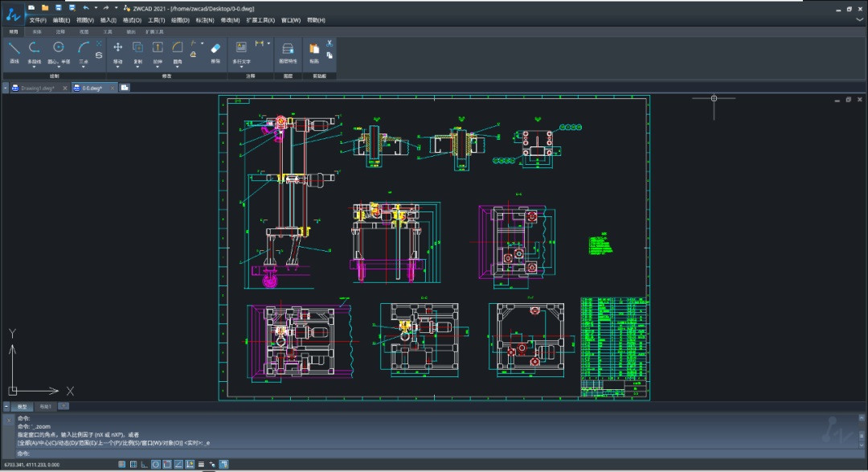
Task: Click the Open folder quick access icon
Action: (x=45, y=8)
